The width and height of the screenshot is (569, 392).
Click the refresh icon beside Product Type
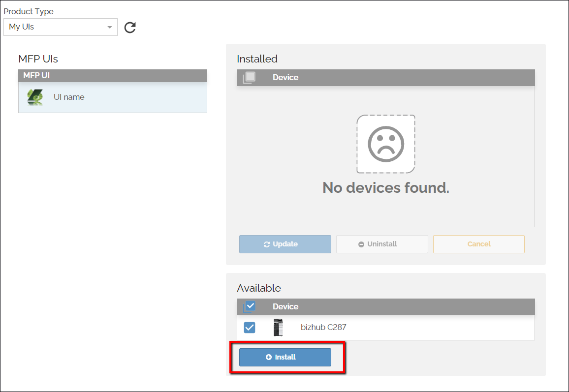pos(130,28)
